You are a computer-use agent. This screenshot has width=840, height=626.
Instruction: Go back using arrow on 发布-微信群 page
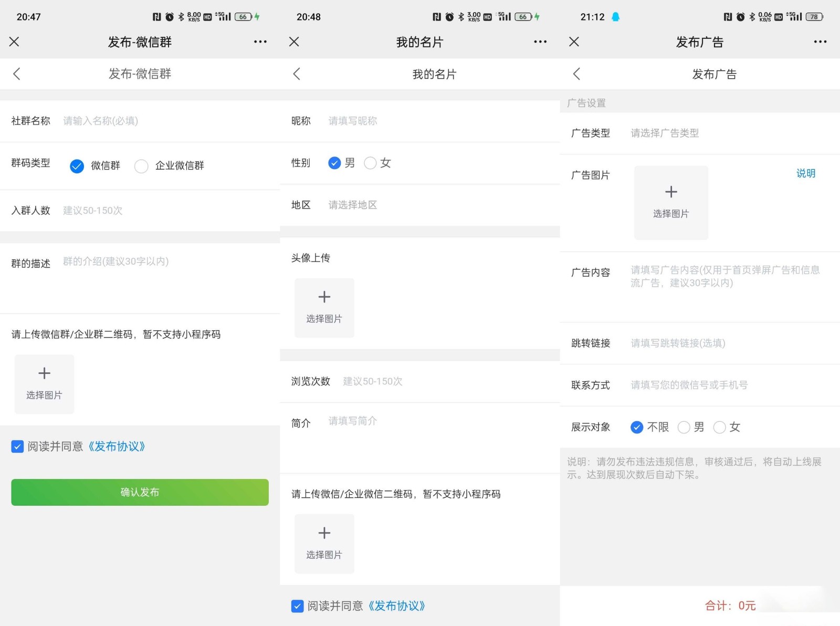tap(17, 74)
